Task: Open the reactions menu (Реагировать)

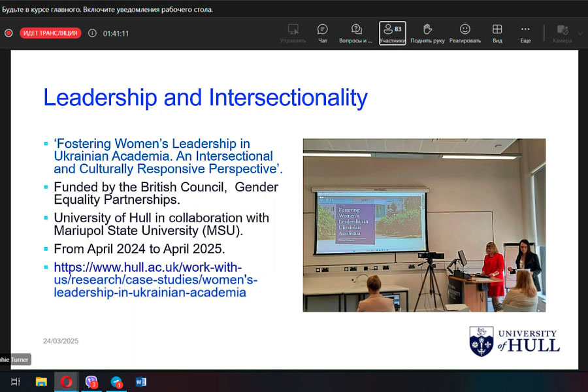Action: [x=465, y=33]
